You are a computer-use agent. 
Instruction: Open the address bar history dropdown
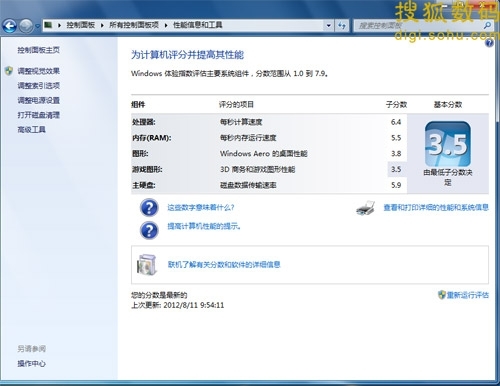coord(329,25)
